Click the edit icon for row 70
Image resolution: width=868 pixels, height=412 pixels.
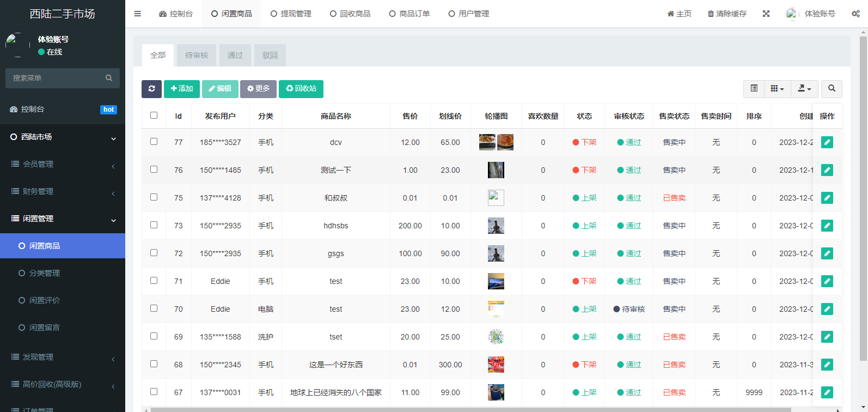(827, 309)
